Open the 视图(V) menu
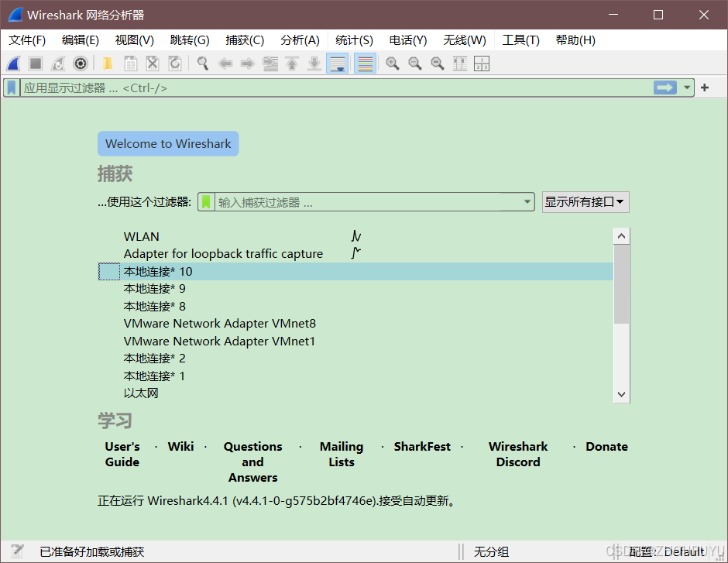This screenshot has height=563, width=728. click(x=134, y=40)
